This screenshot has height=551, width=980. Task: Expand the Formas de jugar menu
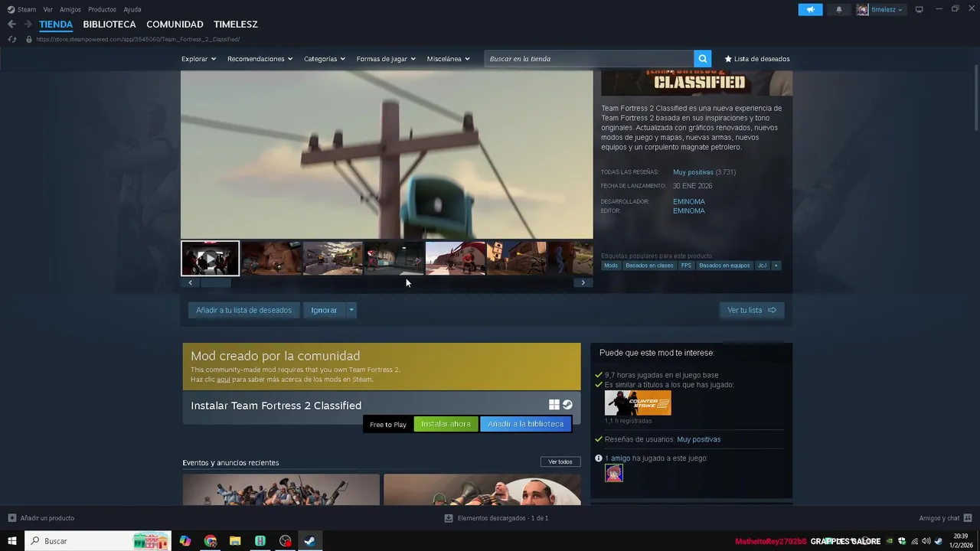(386, 59)
